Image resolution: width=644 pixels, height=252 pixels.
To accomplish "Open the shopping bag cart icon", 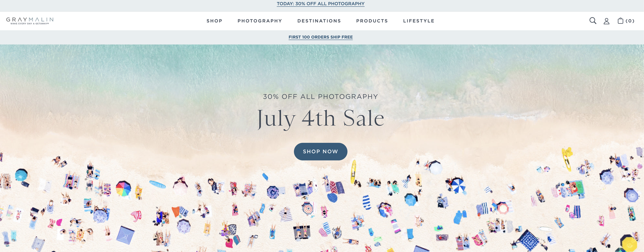I will (x=621, y=21).
